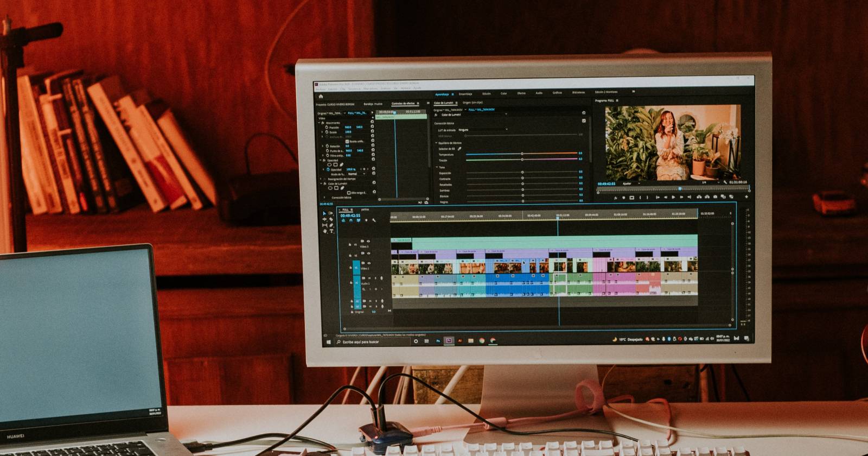
Task: Open Photoshop from the taskbar
Action: tap(438, 341)
